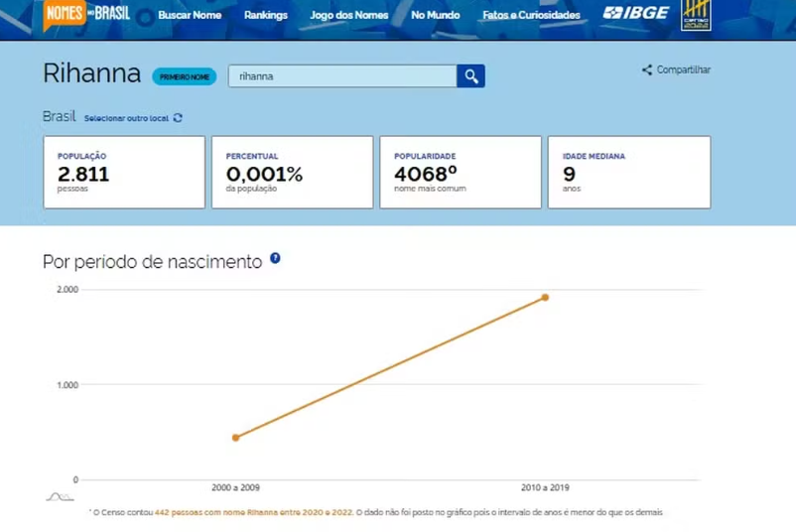Click the Censo 2022 emblem in header

[x=696, y=15]
